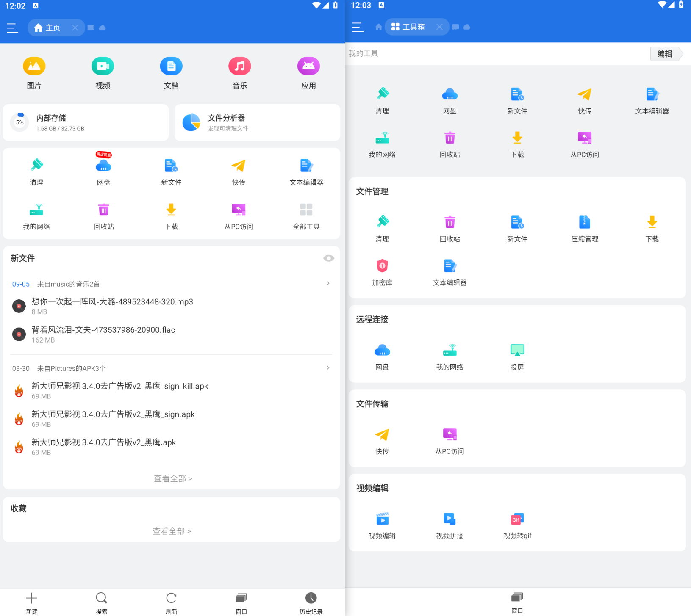
Task: Expand the 09-05 music group chevron
Action: point(328,284)
